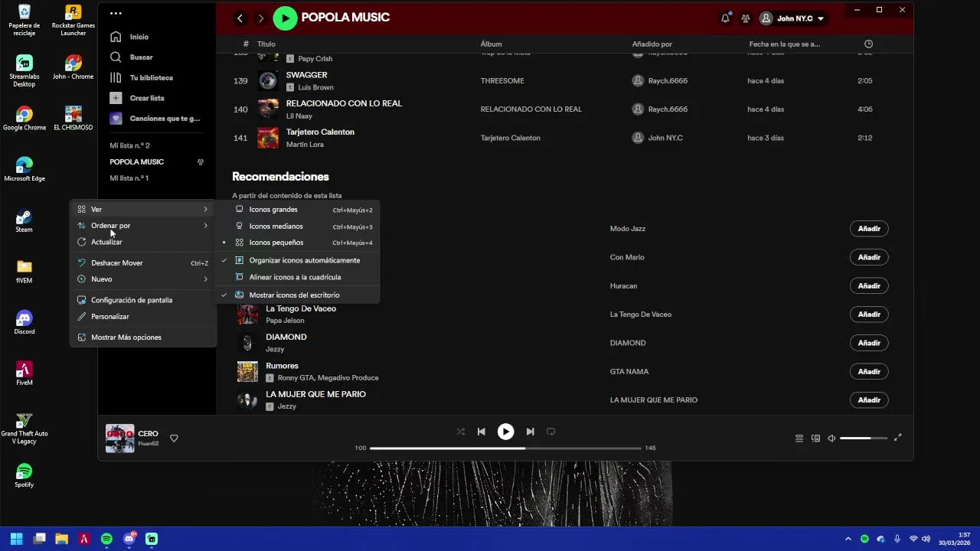
Task: Open Streamlabs Desktop shortcut
Action: pyautogui.click(x=24, y=71)
